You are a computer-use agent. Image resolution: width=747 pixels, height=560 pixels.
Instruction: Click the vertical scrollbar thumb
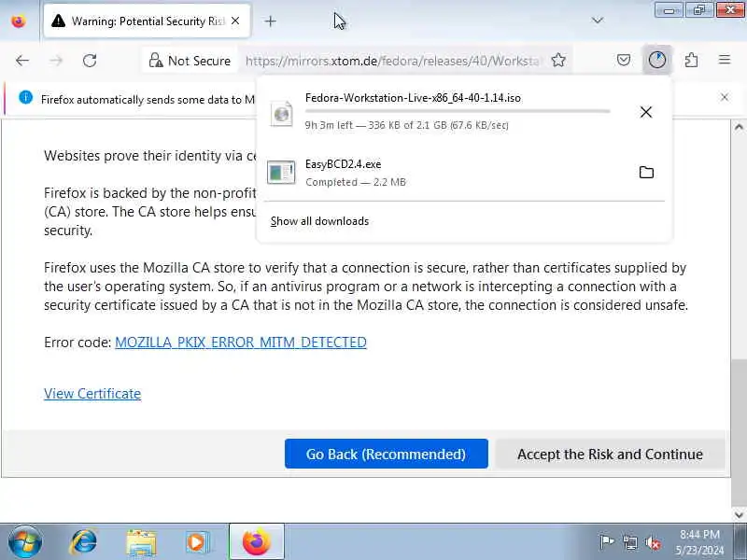point(739,432)
